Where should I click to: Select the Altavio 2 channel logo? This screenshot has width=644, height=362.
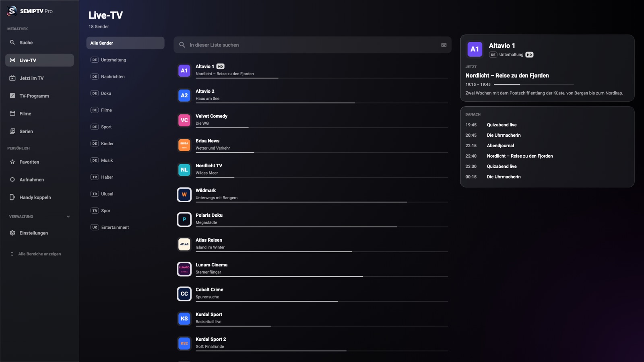tap(184, 95)
